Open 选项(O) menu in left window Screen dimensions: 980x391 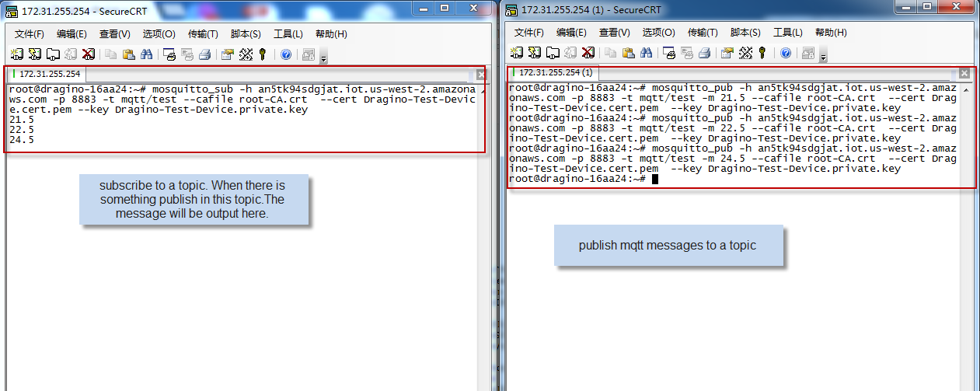pos(159,34)
